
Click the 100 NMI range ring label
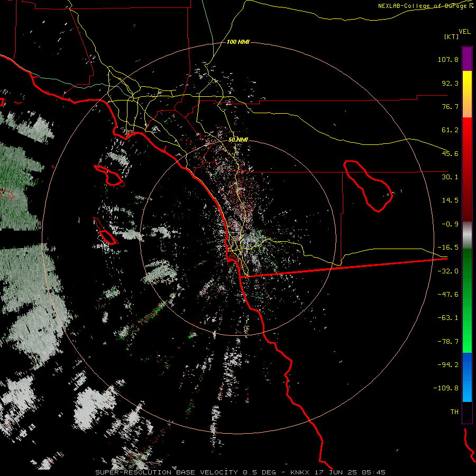[238, 42]
